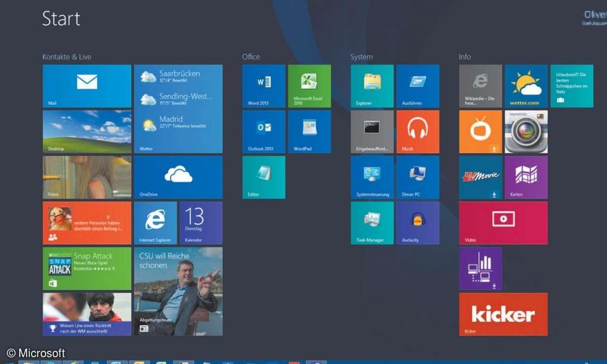Open the orange TV set tile
This screenshot has height=364, width=607.
point(481,131)
